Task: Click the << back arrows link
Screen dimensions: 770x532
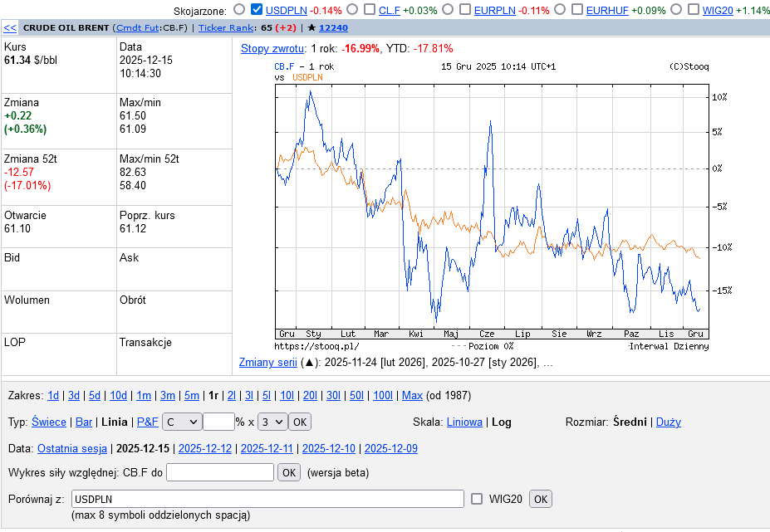Action: pyautogui.click(x=10, y=27)
